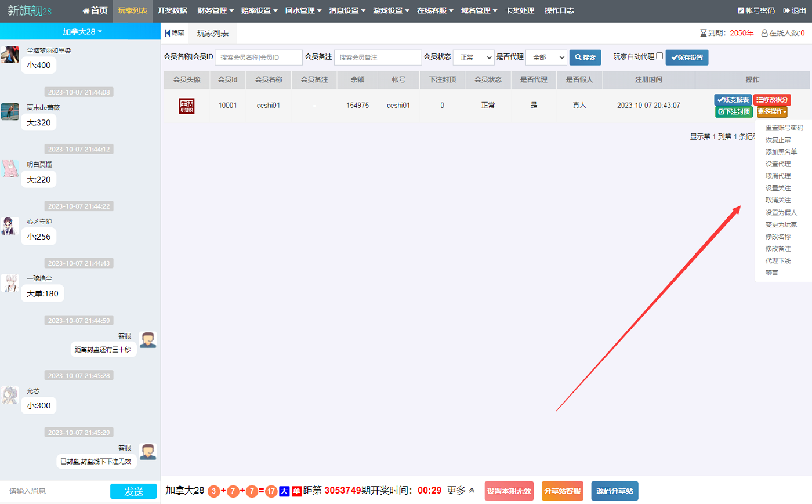812x504 pixels.
Task: Open the 会员状态 dropdown
Action: pos(473,57)
